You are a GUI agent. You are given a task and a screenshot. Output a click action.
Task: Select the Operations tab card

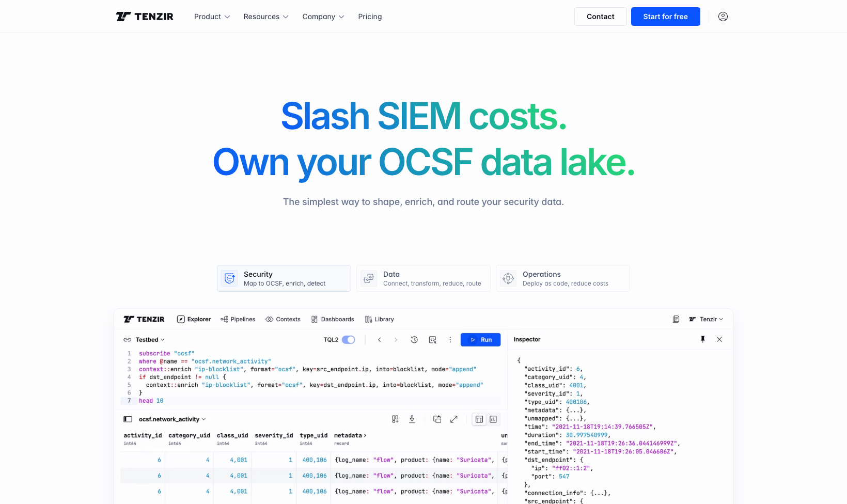click(x=563, y=278)
